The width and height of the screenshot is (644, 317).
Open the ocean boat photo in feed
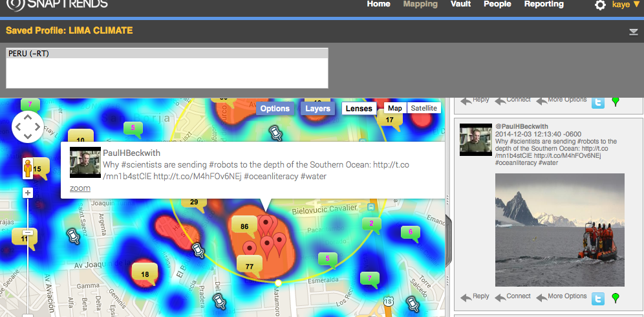click(560, 230)
